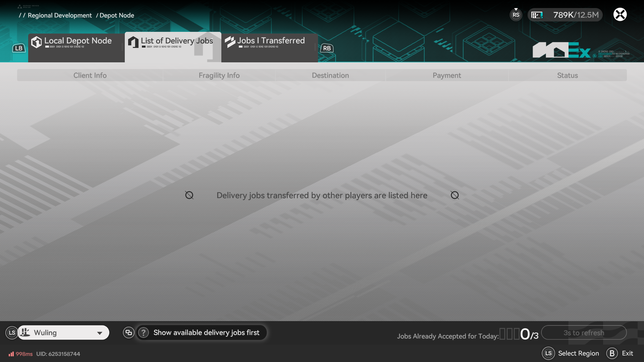The height and width of the screenshot is (362, 644).
Task: Click the dropdown arrow next to Wuling
Action: point(100,333)
